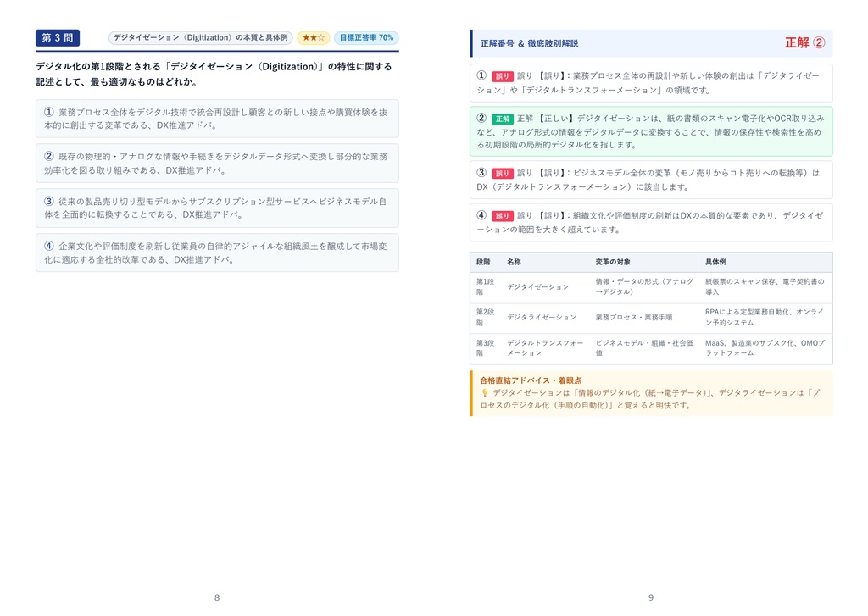Select answer option ② 既存の物理的・アナログな情報
The height and width of the screenshot is (616, 868).
pyautogui.click(x=217, y=164)
